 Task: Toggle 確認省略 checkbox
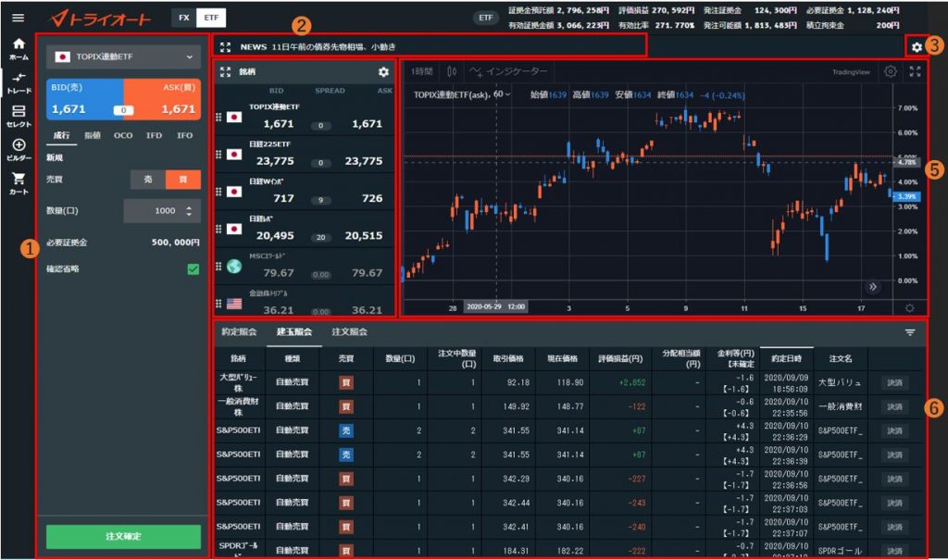(x=193, y=269)
